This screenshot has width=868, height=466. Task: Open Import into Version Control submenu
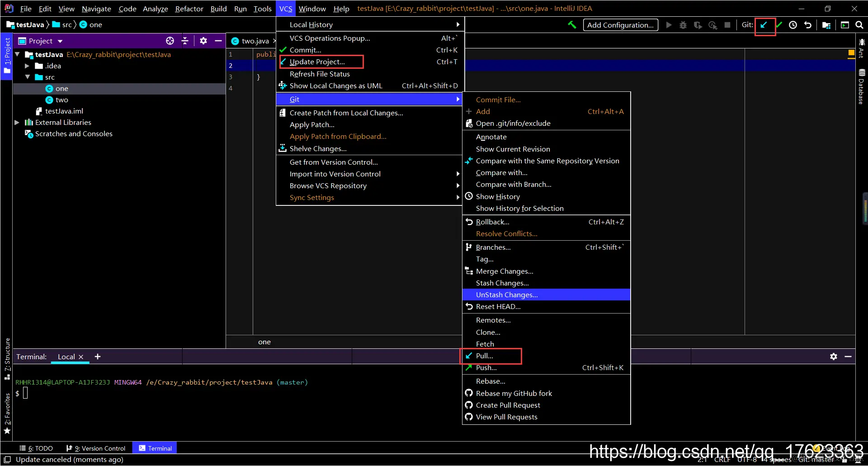point(370,174)
